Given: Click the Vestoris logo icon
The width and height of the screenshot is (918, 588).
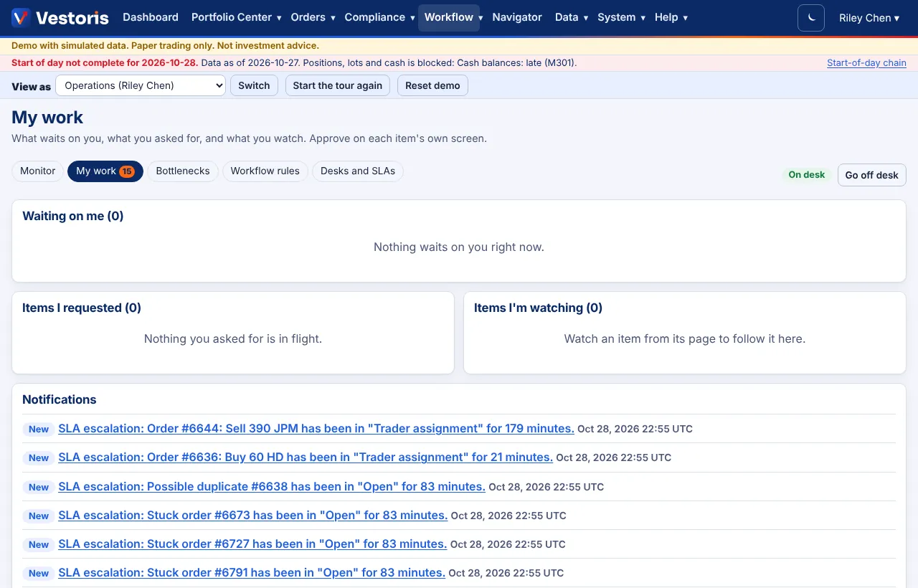Looking at the screenshot, I should (21, 17).
